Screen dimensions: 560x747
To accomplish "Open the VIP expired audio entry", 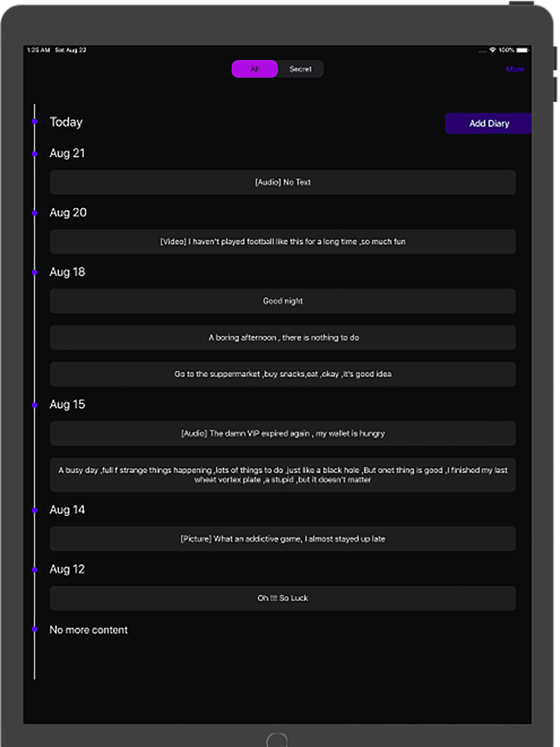I will [x=283, y=433].
